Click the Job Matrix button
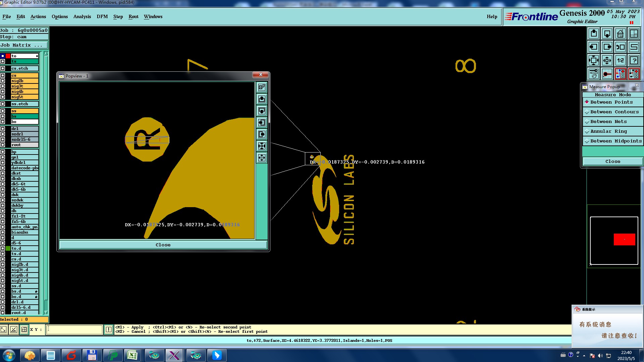Screen dimensions: 644x362 tap(24, 45)
